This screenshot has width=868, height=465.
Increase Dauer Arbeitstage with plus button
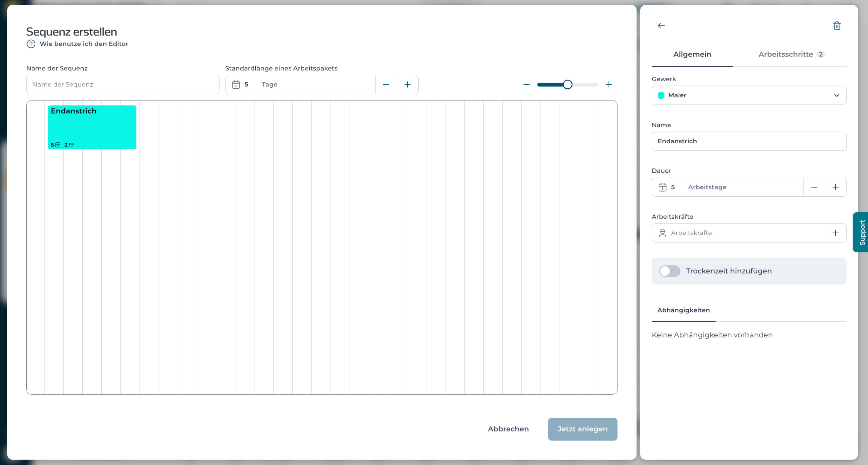(835, 187)
